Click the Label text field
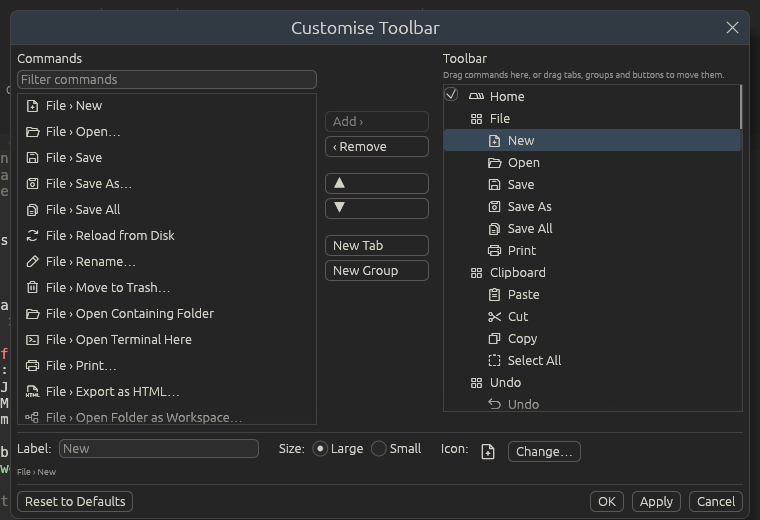 pos(158,449)
